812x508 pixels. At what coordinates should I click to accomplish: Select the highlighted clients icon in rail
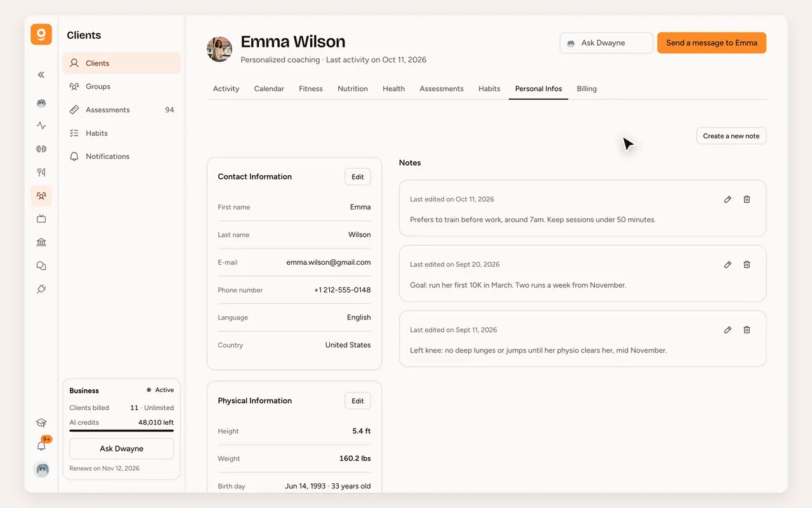(x=41, y=196)
